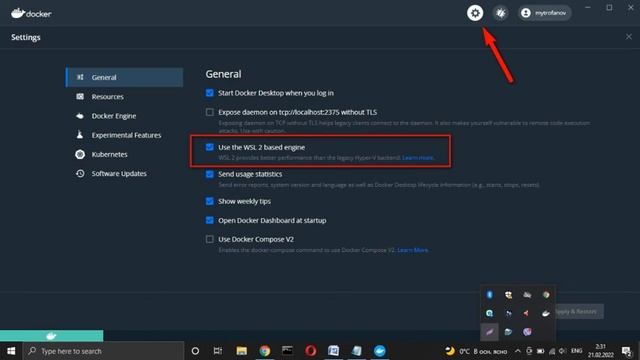Follow Learn more link under WSL 2

pyautogui.click(x=418, y=158)
